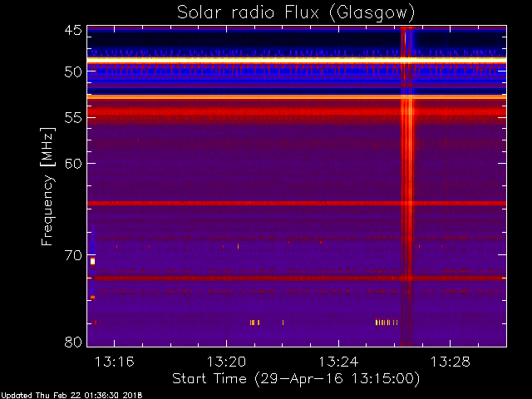
Task: Click the 45 frequency tick label
Action: pos(73,31)
